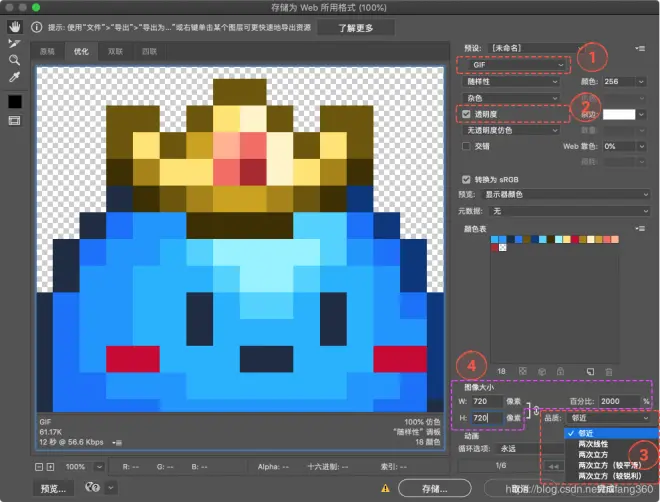The width and height of the screenshot is (660, 502).
Task: Open the GIF format dropdown
Action: click(x=517, y=65)
